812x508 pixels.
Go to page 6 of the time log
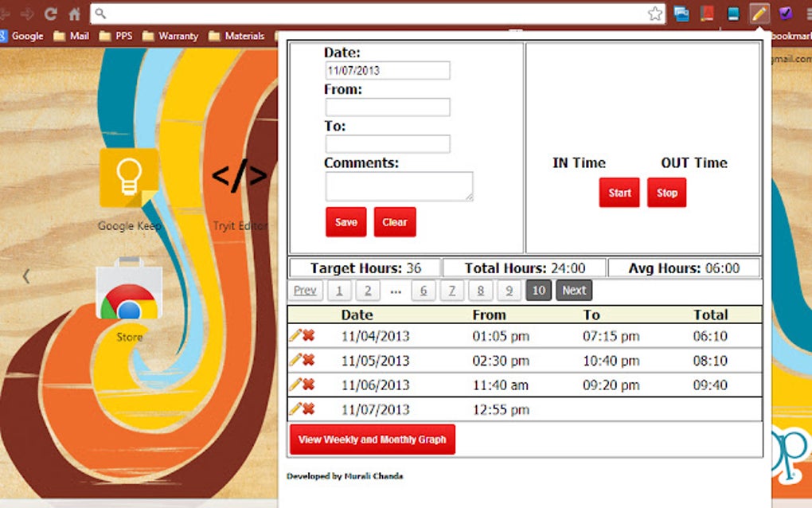coord(424,291)
